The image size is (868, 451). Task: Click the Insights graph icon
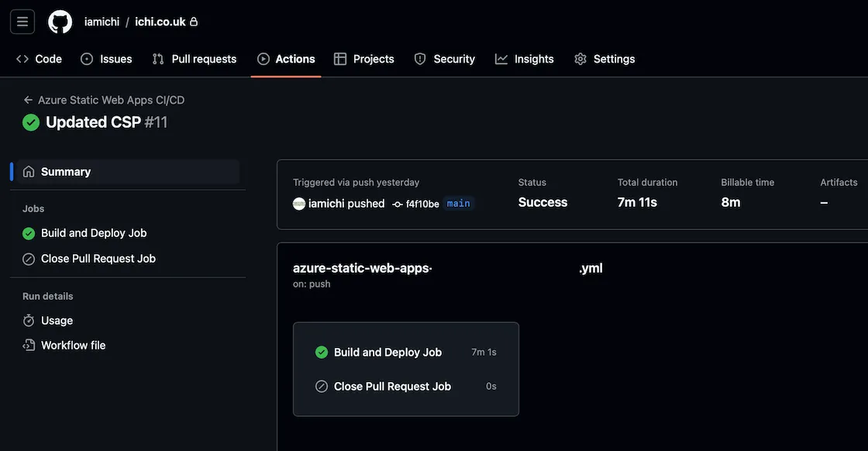(x=501, y=59)
